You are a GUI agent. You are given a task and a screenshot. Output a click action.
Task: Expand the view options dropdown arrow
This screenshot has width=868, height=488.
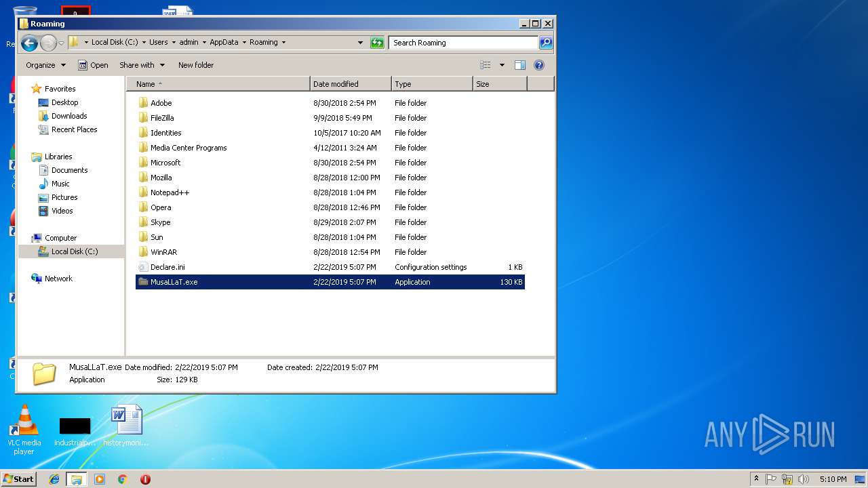tap(502, 65)
